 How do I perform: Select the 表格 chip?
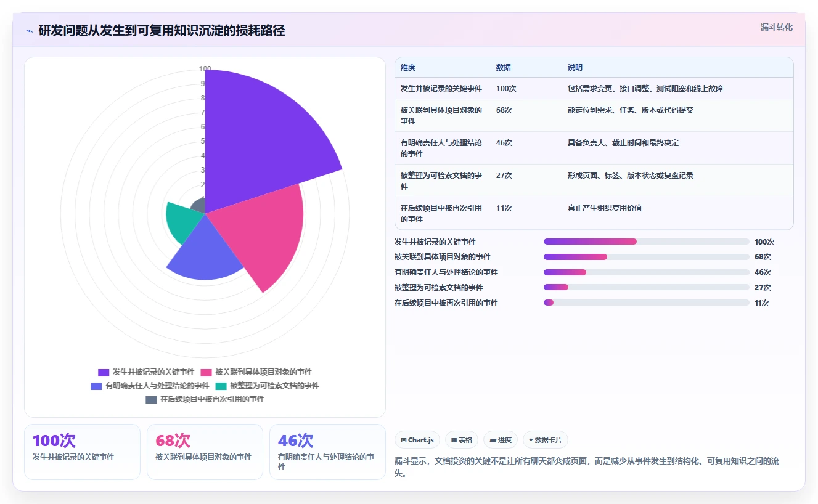(x=462, y=440)
